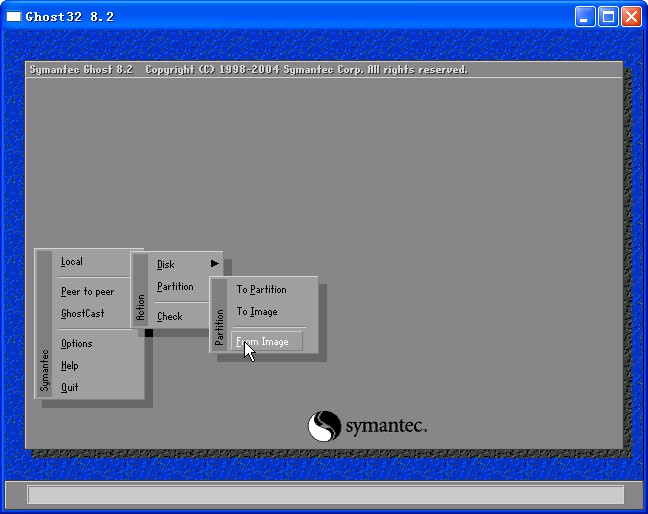Choose Partition in the Action submenu
Screen dimensions: 648x514
coord(175,287)
